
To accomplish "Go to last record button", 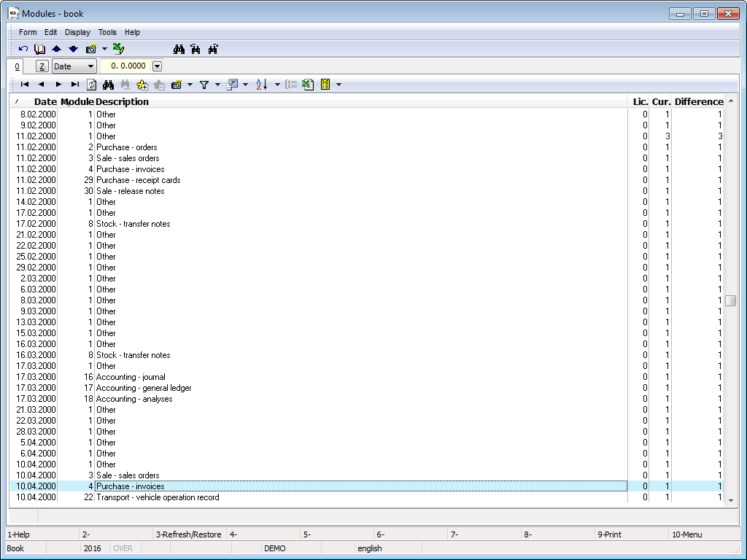I will (x=75, y=85).
